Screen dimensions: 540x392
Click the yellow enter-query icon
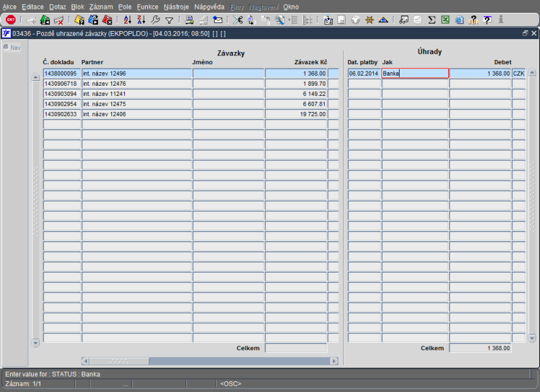79,20
